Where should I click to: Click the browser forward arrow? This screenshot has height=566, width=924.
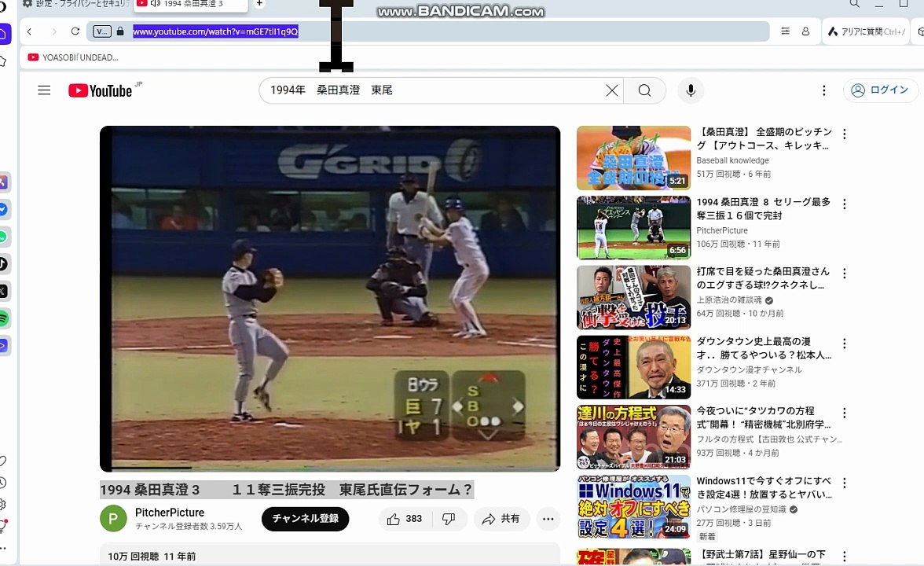[x=53, y=31]
